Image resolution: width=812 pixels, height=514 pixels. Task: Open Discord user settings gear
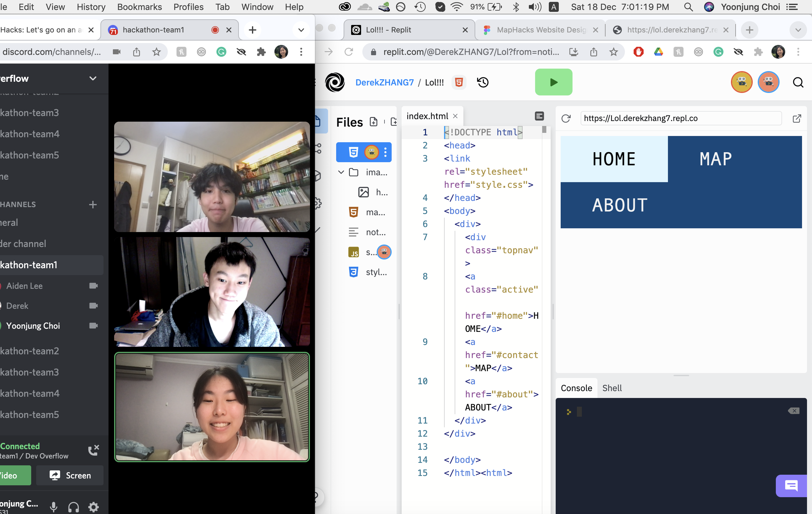[94, 506]
